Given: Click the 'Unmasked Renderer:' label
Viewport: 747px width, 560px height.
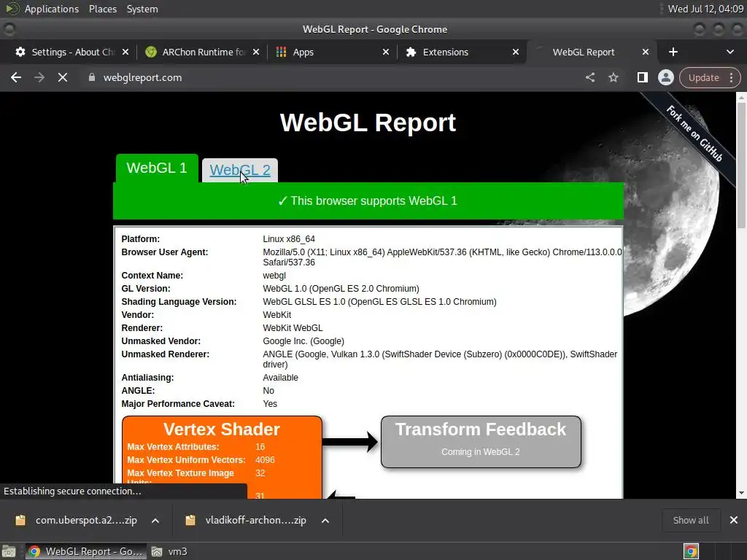Looking at the screenshot, I should [x=166, y=354].
